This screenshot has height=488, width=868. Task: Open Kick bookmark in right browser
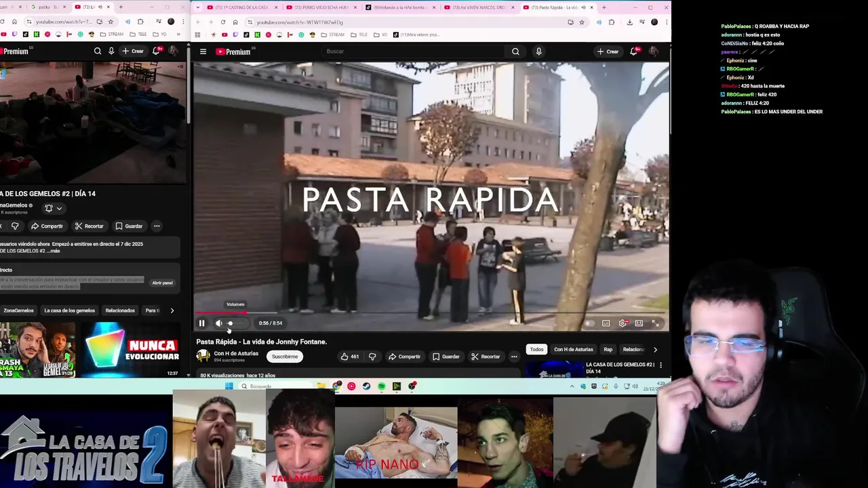(258, 35)
